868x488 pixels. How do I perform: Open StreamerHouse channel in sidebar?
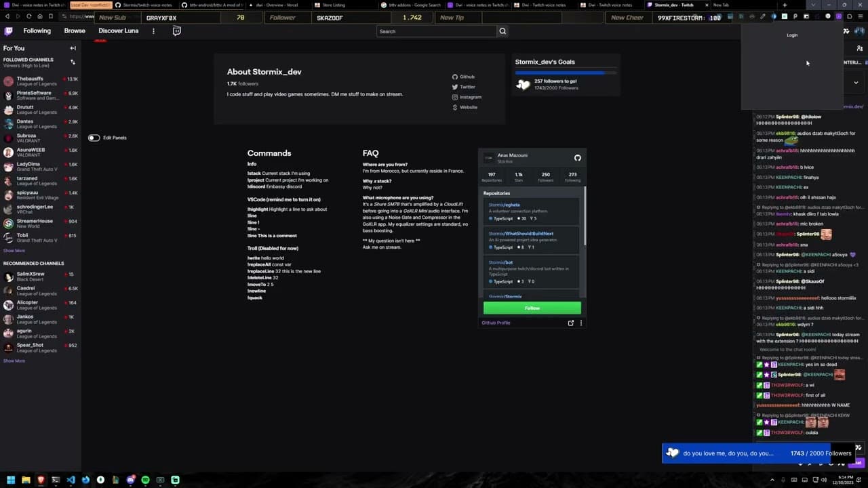(x=41, y=224)
